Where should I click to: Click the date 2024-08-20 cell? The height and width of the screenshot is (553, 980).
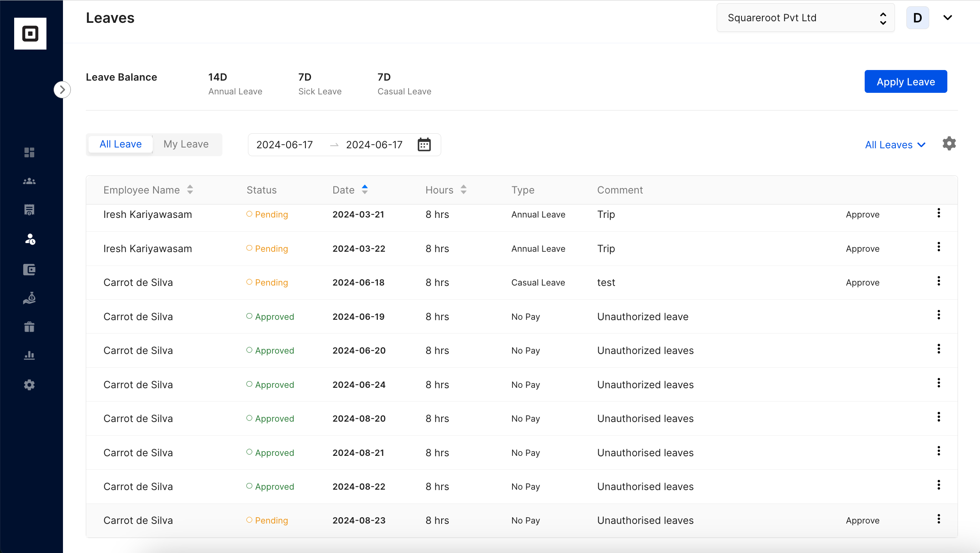click(359, 418)
